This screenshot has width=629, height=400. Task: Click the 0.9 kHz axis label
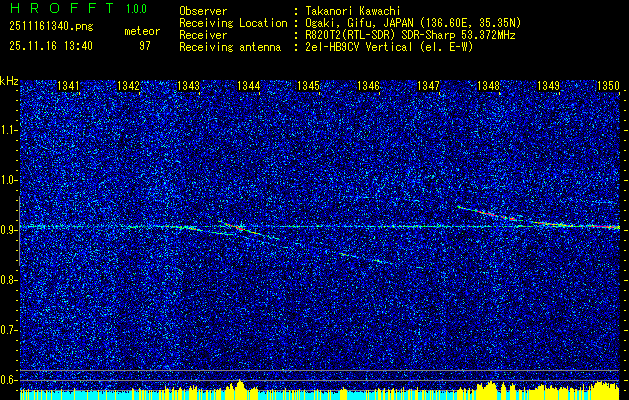[9, 230]
